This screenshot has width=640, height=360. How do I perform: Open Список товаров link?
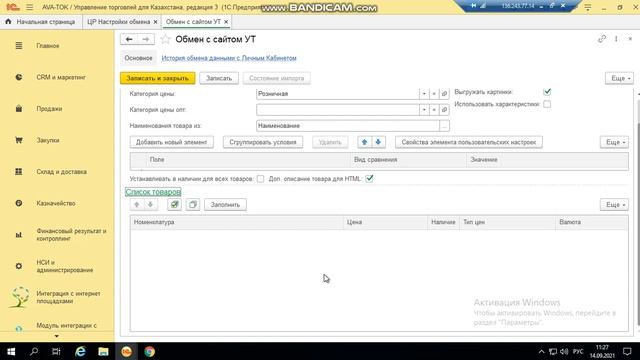click(x=153, y=191)
